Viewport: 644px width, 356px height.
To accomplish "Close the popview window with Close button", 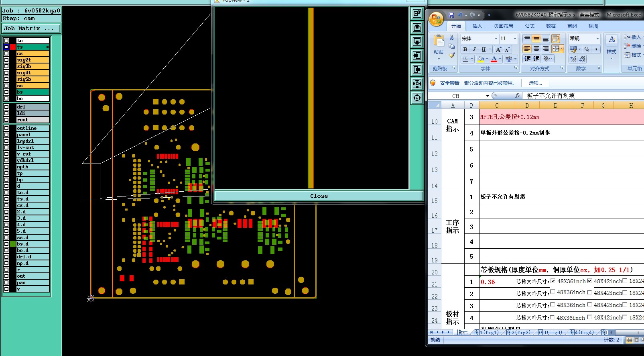I will [x=319, y=196].
